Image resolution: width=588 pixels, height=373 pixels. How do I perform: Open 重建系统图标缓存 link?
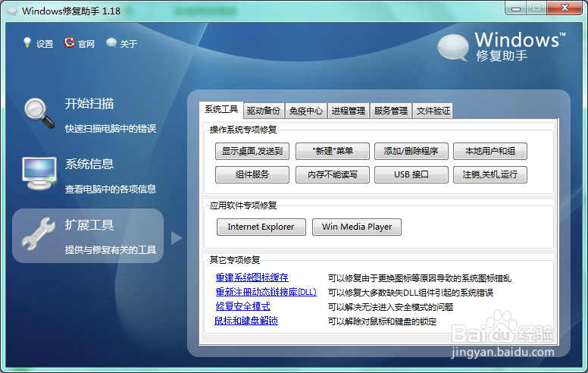click(x=252, y=277)
